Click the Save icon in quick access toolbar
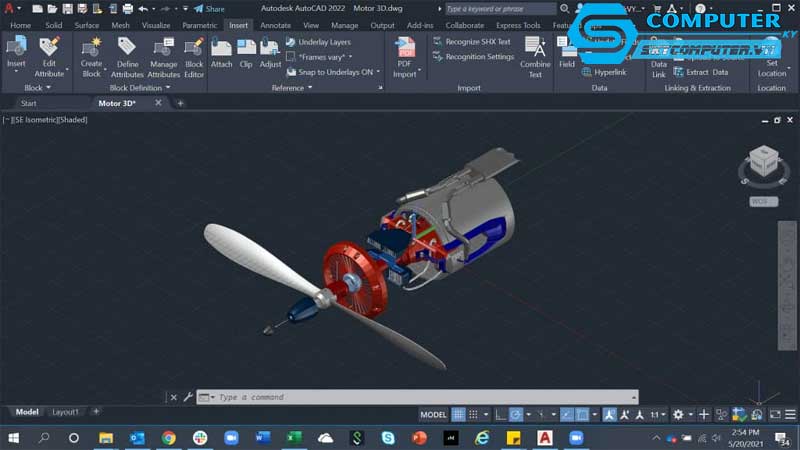Viewport: 800px width, 450px height. tap(67, 9)
